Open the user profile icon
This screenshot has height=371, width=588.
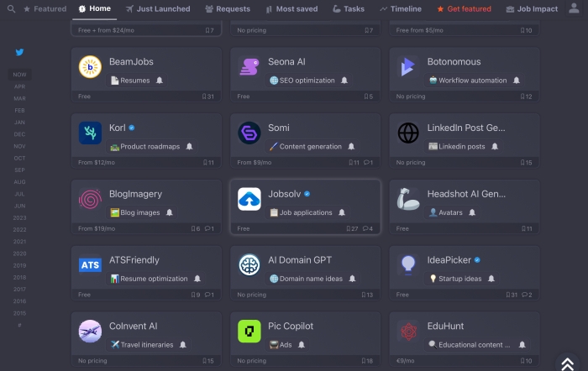(574, 8)
